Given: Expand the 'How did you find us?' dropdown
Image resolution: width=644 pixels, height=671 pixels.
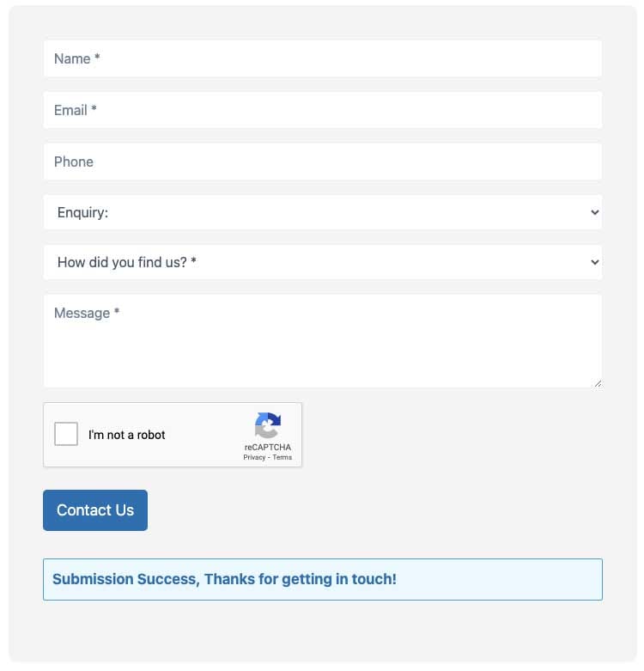Looking at the screenshot, I should click(x=322, y=262).
